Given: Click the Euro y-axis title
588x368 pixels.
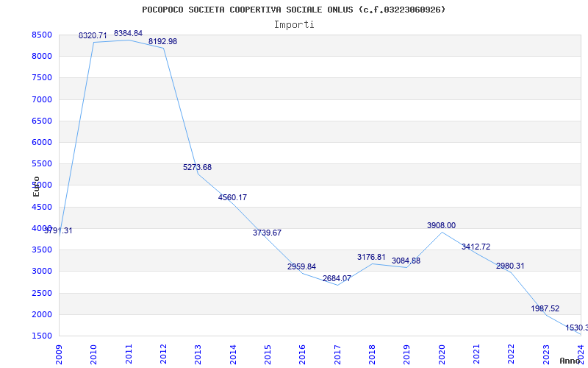Looking at the screenshot, I should click(36, 186).
